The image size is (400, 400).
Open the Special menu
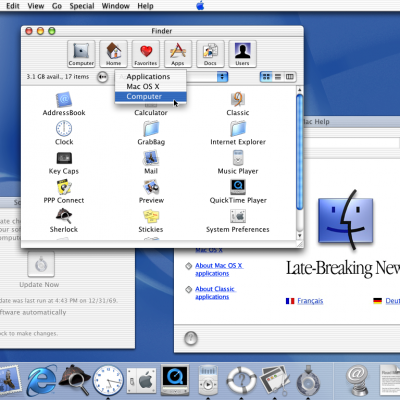coord(82,6)
